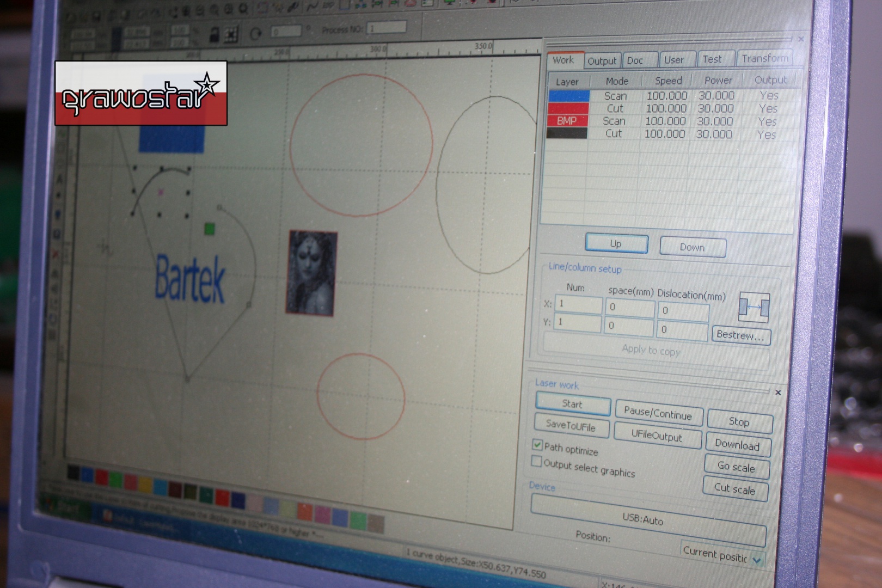Viewport: 882px width, 588px height.
Task: Click the SaveToUFile button
Action: (x=571, y=425)
